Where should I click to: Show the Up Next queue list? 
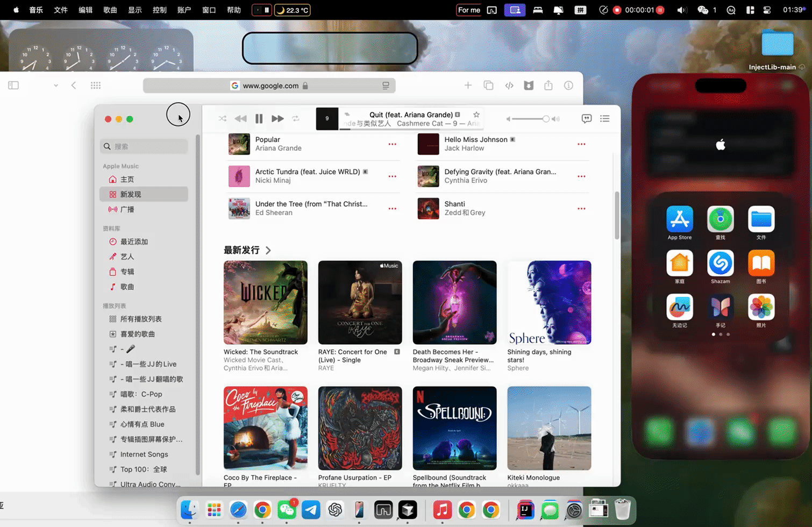pyautogui.click(x=605, y=118)
